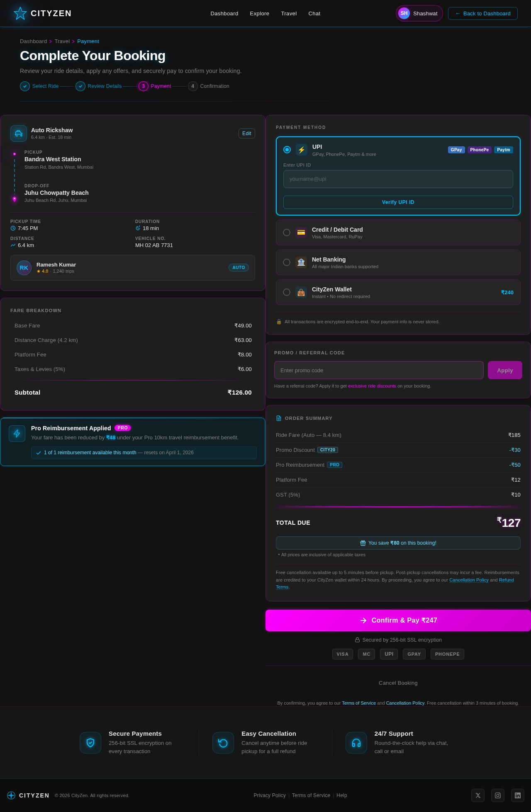This screenshot has height=812, width=531.
Task: Click the gift icon in savings banner
Action: click(x=363, y=543)
